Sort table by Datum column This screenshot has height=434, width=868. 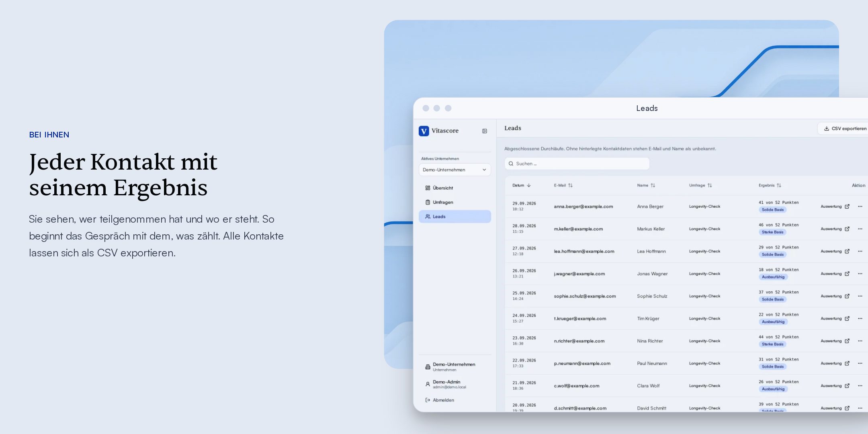point(522,185)
